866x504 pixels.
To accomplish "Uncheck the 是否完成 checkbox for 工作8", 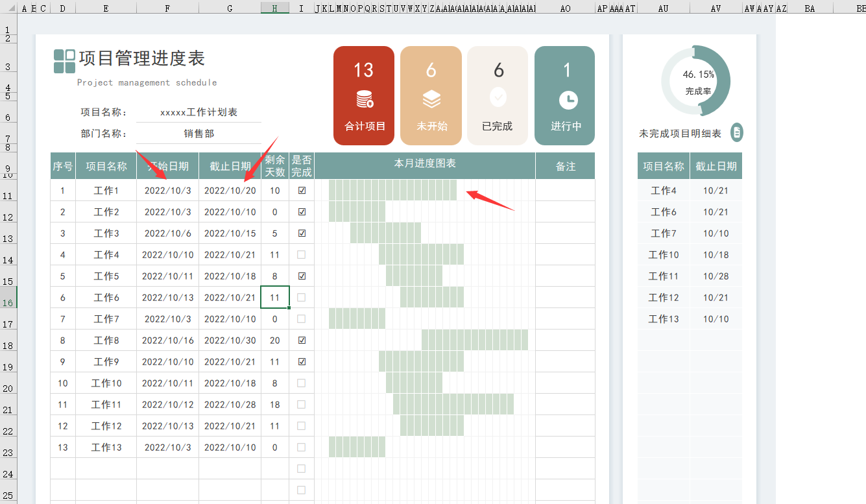I will click(302, 341).
